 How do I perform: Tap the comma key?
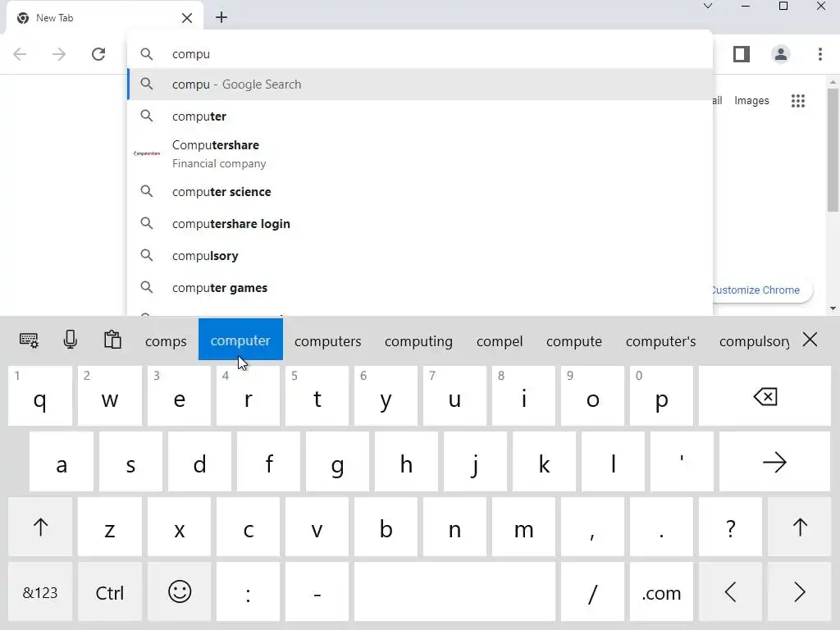tap(592, 527)
